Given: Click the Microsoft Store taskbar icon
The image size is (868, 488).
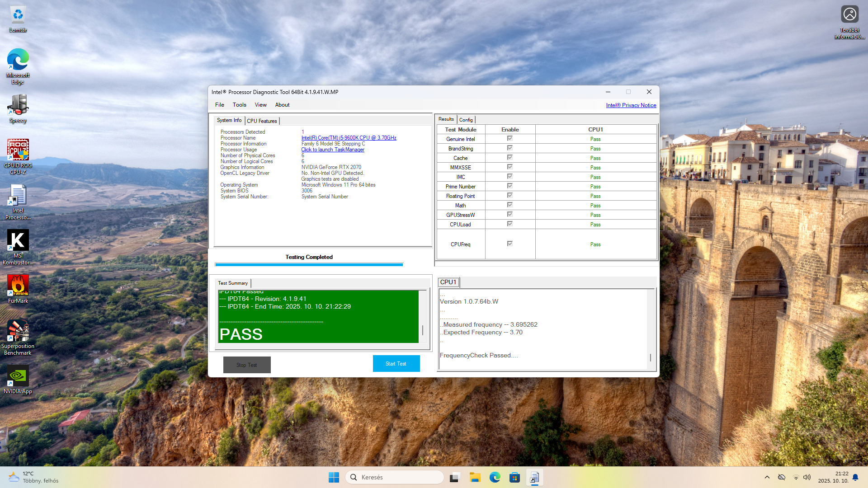Looking at the screenshot, I should click(514, 477).
